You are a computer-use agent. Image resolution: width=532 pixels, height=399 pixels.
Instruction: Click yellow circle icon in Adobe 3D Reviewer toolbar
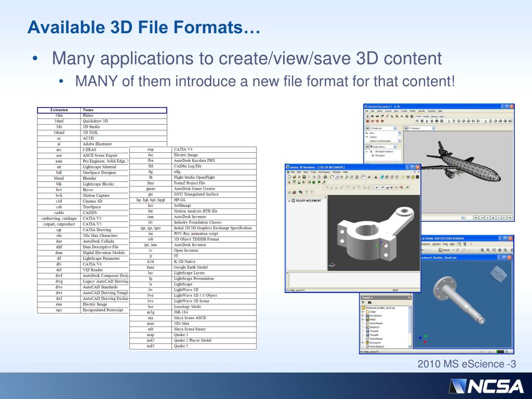pyautogui.click(x=413, y=177)
